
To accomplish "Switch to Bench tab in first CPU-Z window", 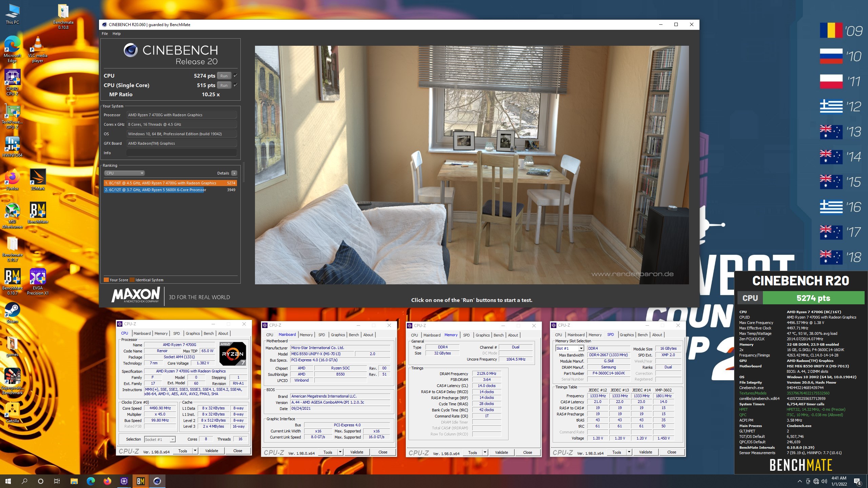I will point(209,333).
